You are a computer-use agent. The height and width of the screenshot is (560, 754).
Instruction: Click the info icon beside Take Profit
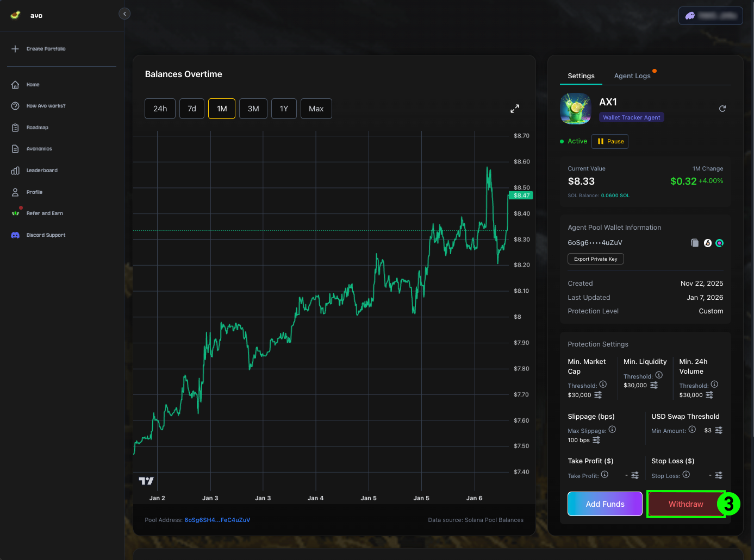605,475
